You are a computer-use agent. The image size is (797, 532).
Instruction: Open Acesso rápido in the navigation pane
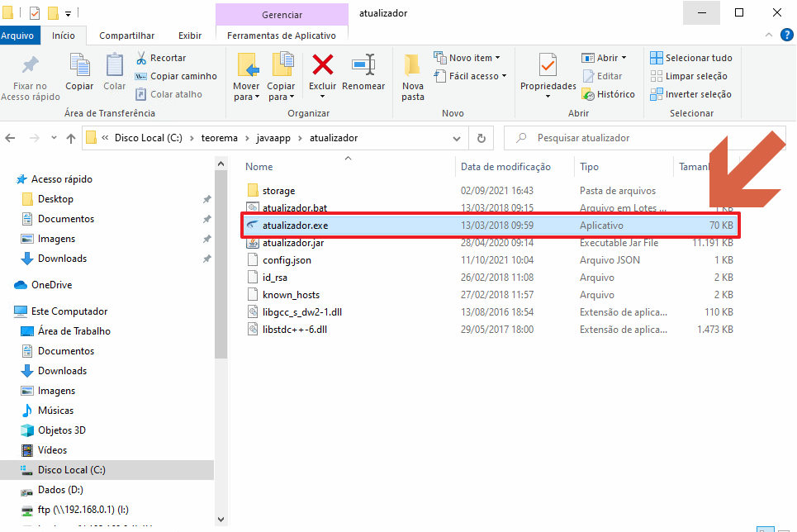tap(61, 179)
